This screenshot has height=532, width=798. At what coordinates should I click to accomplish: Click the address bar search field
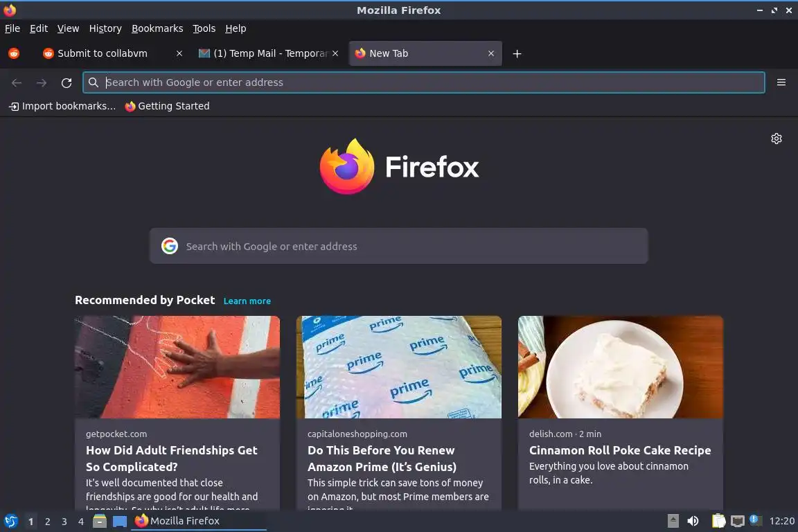423,82
